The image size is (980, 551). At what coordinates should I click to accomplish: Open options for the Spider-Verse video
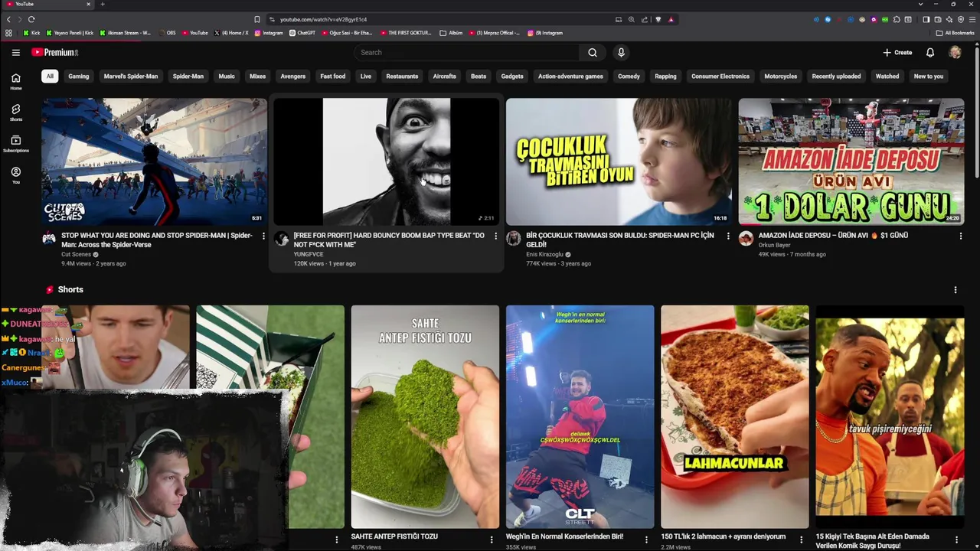(263, 236)
